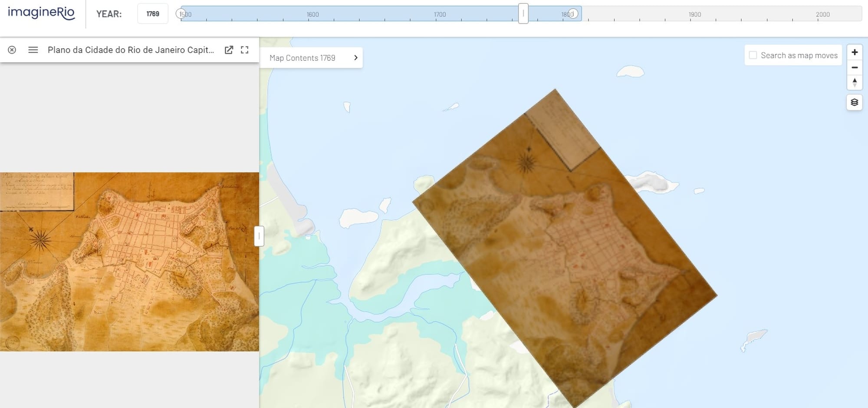Click the 1700 mark on the timeline
The width and height of the screenshot is (868, 408).
440,14
